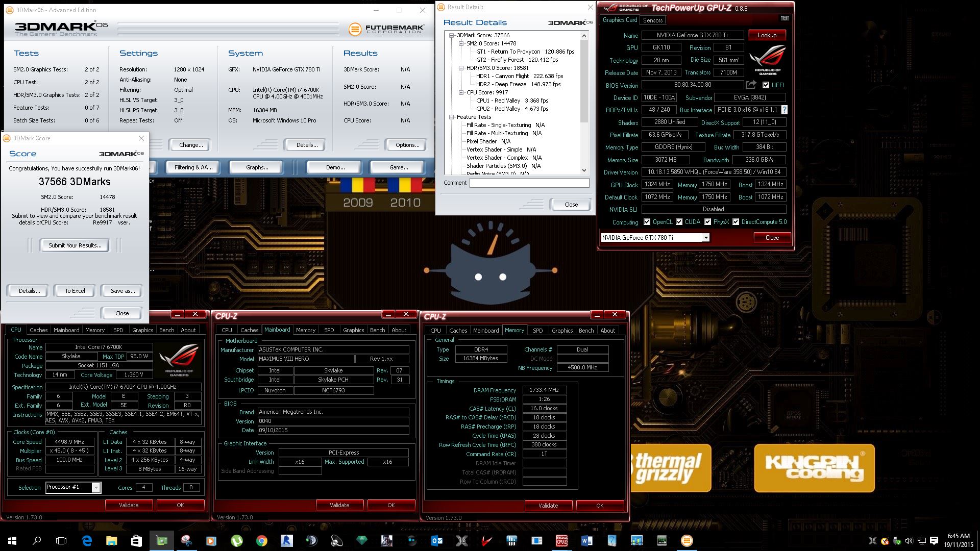Click Validate in memory CPU-Z window
Viewport: 980px width, 551px height.
click(x=548, y=506)
